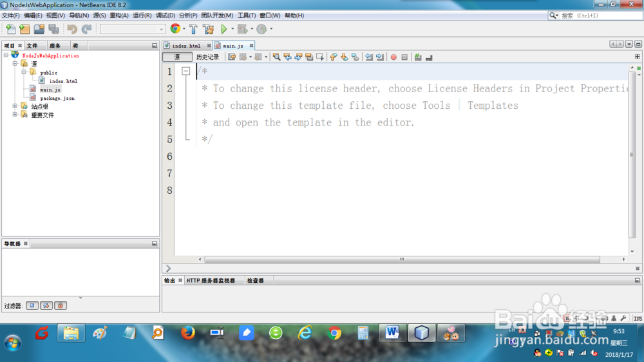The image size is (644, 362).
Task: Click Stop Macro Recording square icon
Action: click(404, 57)
